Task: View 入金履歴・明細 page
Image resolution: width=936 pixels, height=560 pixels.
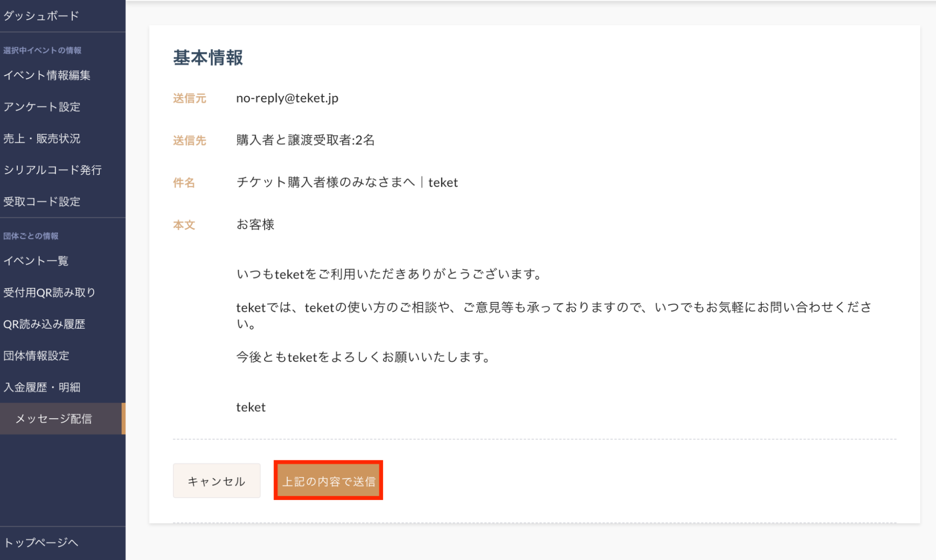Action: [42, 387]
